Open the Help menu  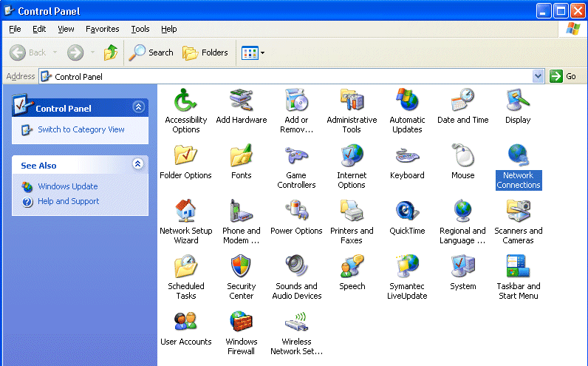coord(168,29)
